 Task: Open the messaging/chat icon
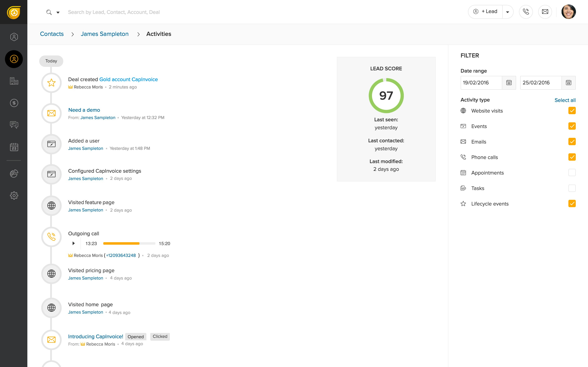tap(13, 125)
